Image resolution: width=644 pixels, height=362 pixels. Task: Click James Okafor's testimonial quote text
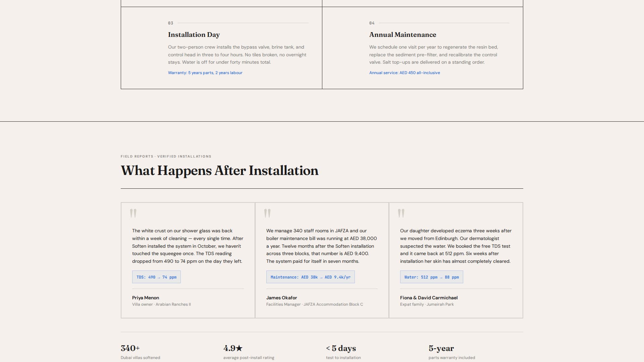[322, 246]
